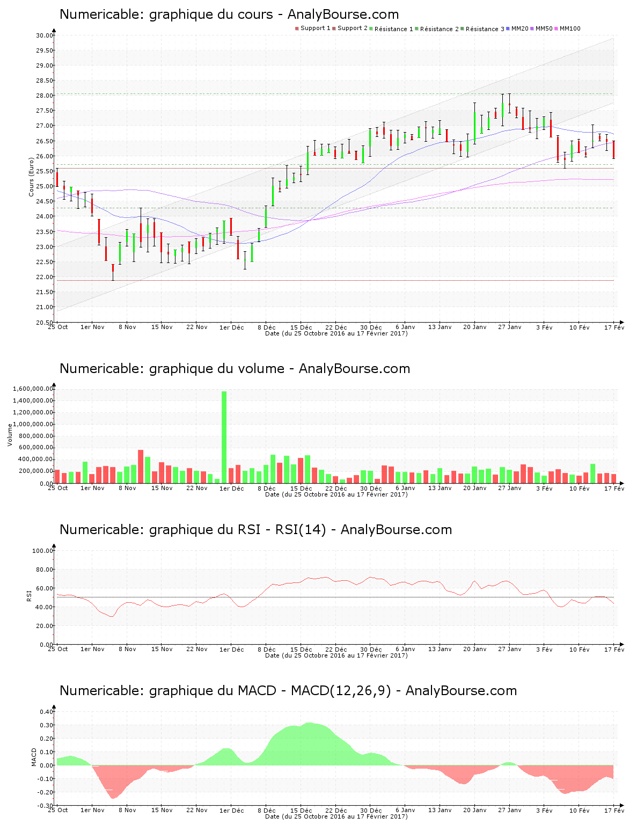Click the MM100 pink legend swatch
The height and width of the screenshot is (832, 644).
(556, 28)
